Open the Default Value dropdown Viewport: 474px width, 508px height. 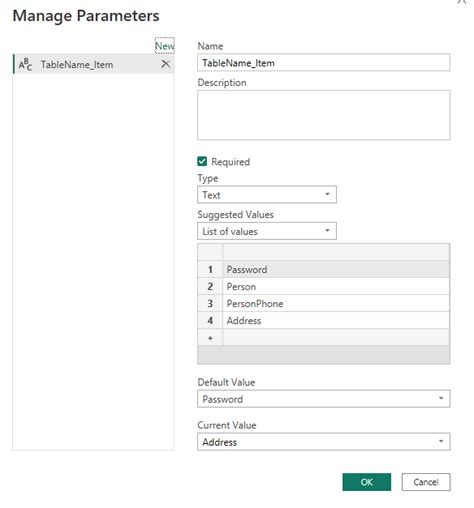click(323, 399)
